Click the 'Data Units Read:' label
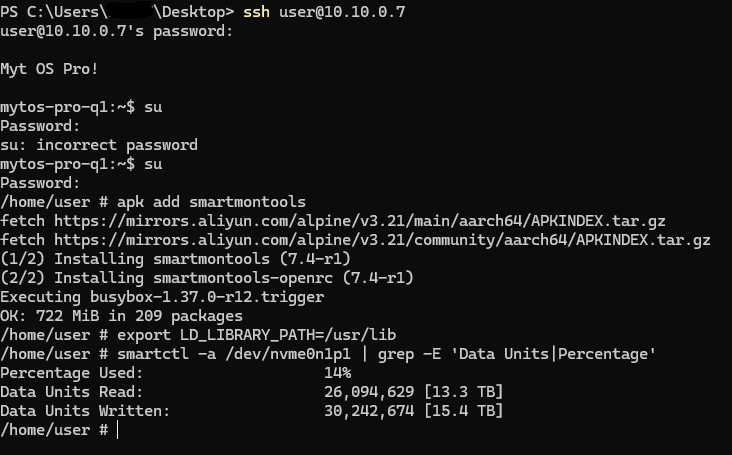732x455 pixels. click(x=72, y=391)
